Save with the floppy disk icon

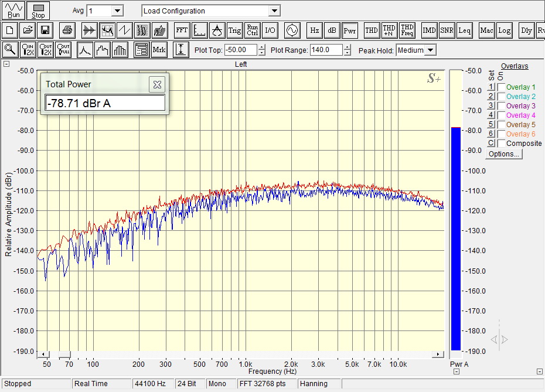pos(45,30)
